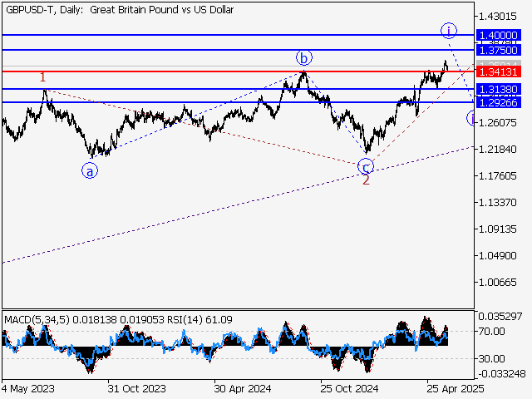This screenshot has height=399, width=532.
Task: Click the 70.00 RSI level label
Action: (x=492, y=331)
